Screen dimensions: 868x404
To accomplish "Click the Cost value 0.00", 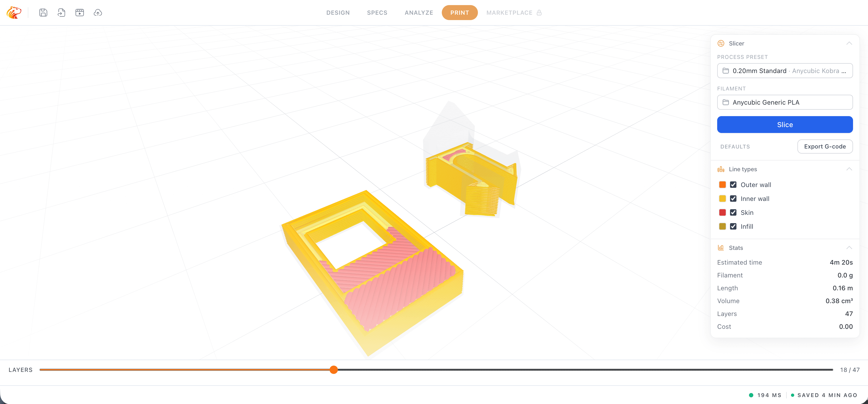I will click(x=846, y=326).
